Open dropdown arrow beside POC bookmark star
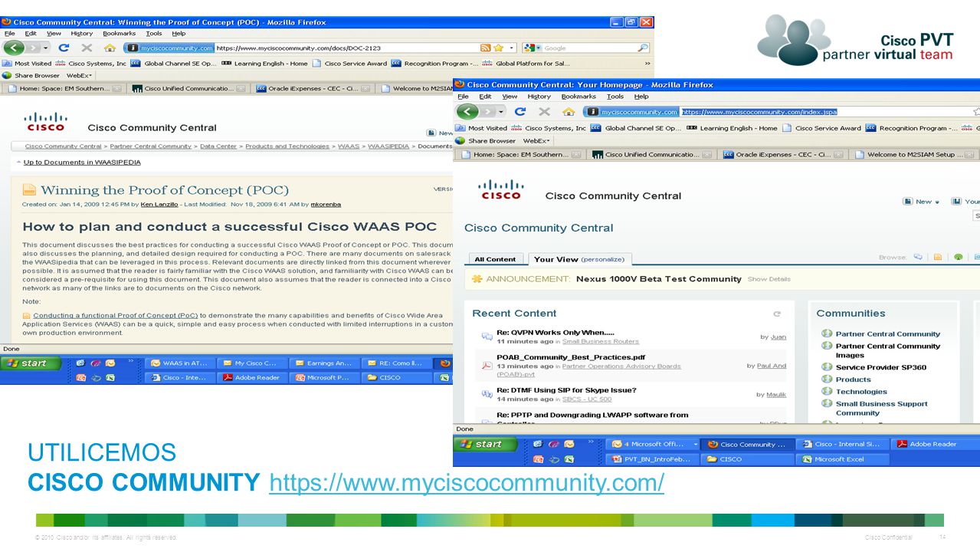This screenshot has width=980, height=552. click(512, 48)
